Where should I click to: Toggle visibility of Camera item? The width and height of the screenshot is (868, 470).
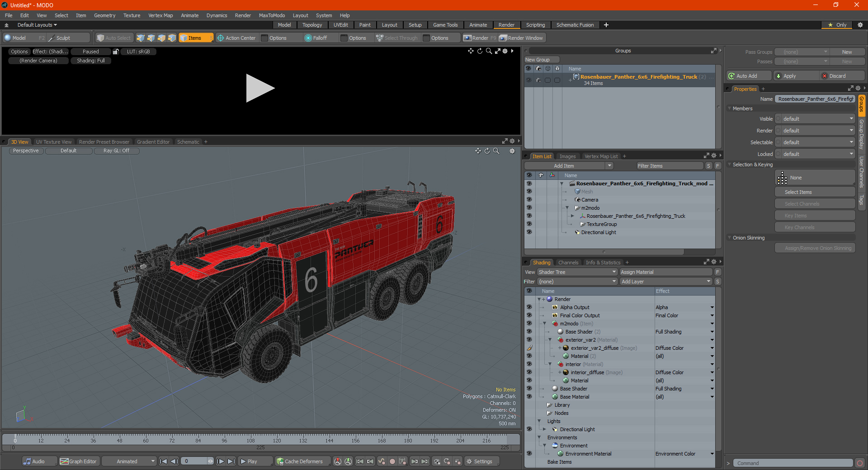point(529,199)
